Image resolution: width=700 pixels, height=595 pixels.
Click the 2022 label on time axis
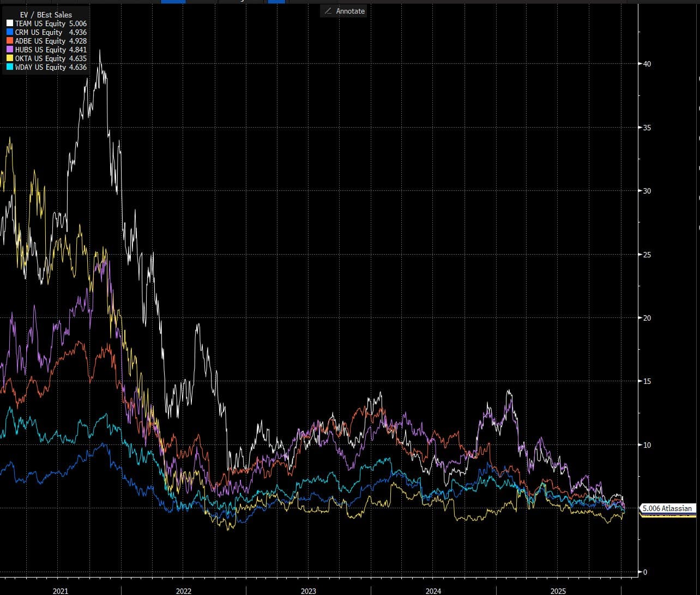click(184, 591)
